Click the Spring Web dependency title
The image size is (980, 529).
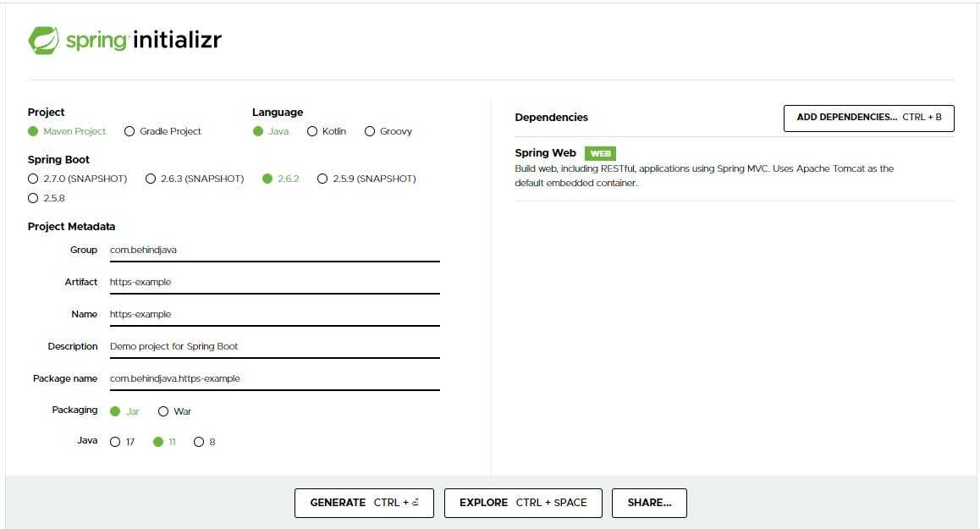click(x=546, y=153)
